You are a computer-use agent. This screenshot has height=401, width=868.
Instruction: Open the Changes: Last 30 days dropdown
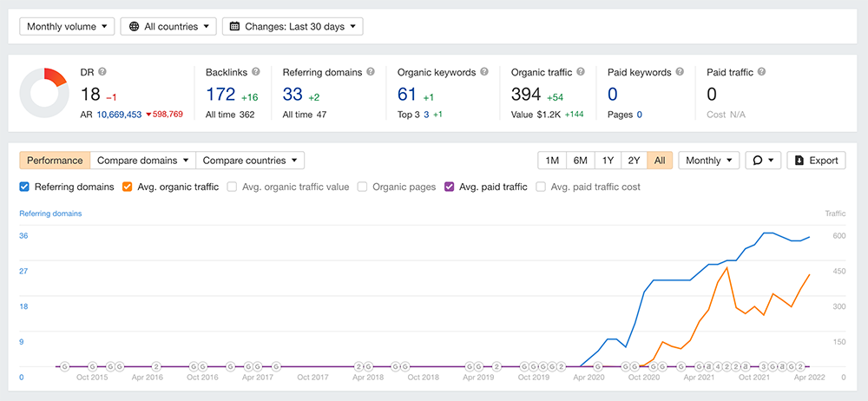click(x=293, y=27)
